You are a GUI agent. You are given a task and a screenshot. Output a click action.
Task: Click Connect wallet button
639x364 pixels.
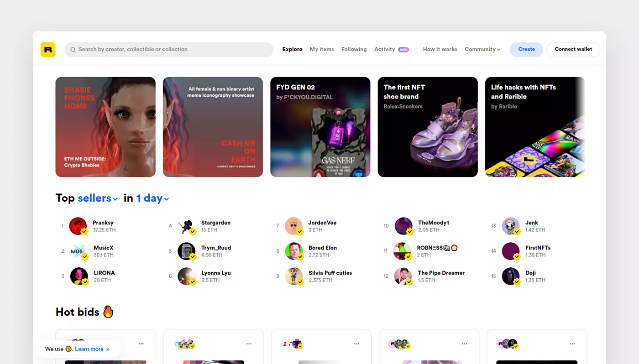coord(573,49)
